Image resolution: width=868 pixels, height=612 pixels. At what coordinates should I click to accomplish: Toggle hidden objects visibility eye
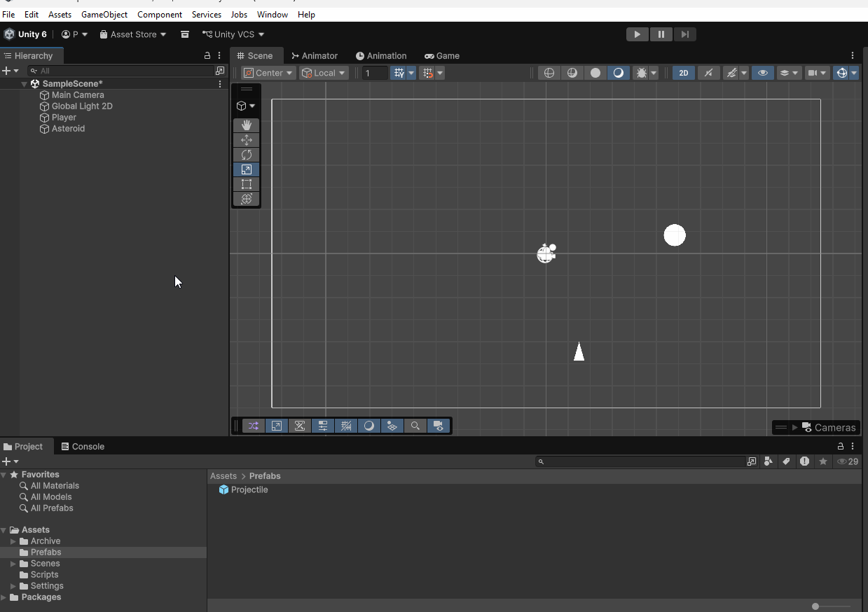763,73
